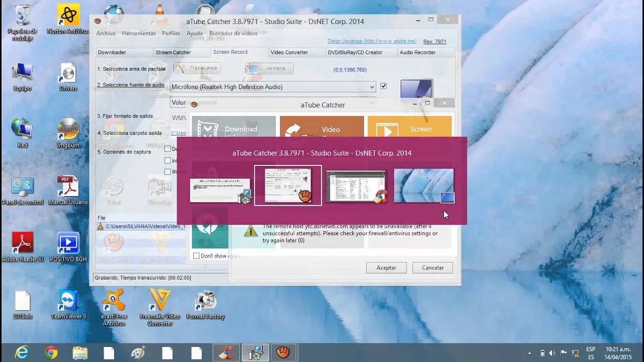Open the Paint taskbar icon
The image size is (644, 362).
[138, 352]
